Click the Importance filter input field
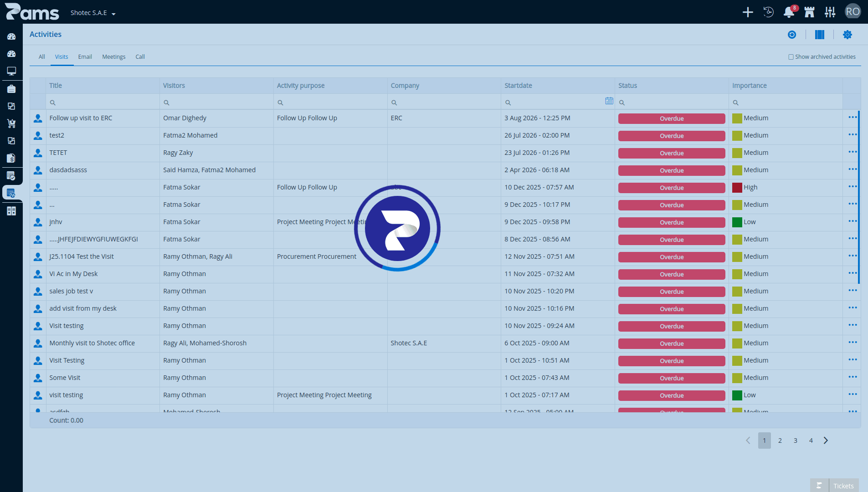The width and height of the screenshot is (868, 492). pyautogui.click(x=786, y=102)
